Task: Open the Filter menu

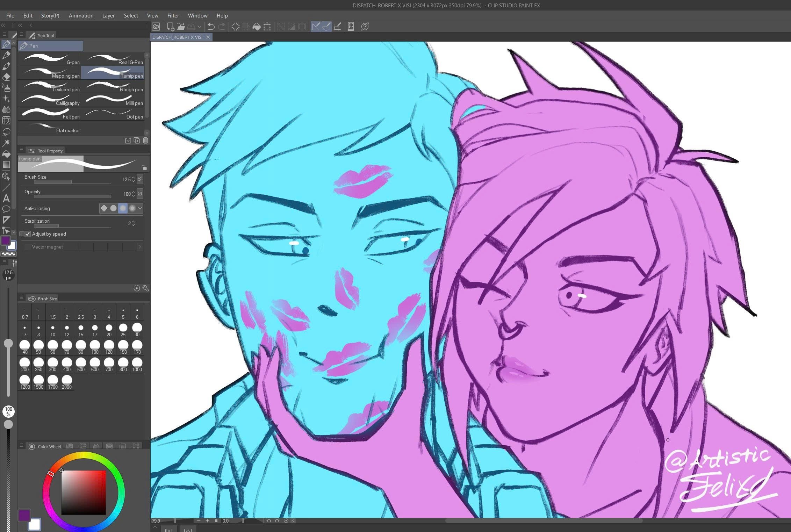Action: (173, 16)
